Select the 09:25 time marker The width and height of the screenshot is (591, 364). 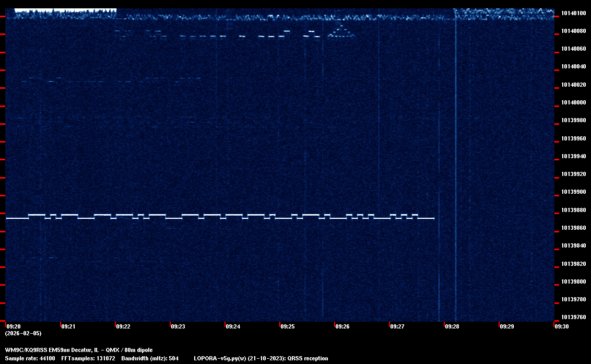tap(288, 326)
